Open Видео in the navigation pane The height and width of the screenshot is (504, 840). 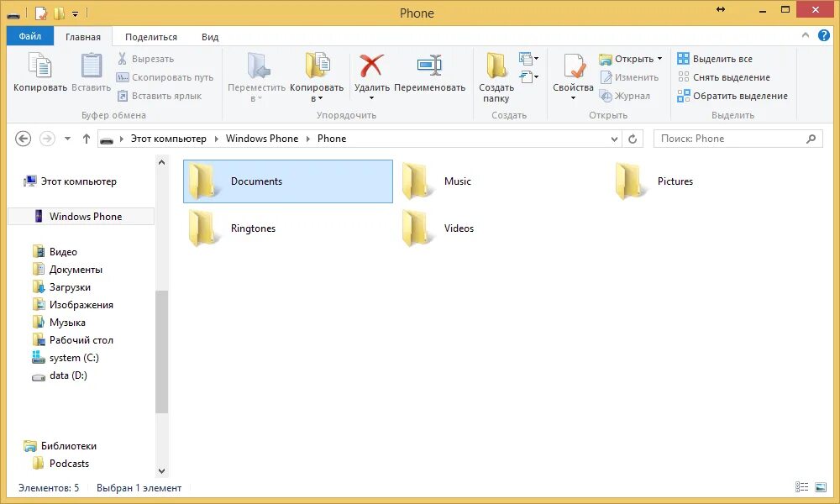point(55,252)
